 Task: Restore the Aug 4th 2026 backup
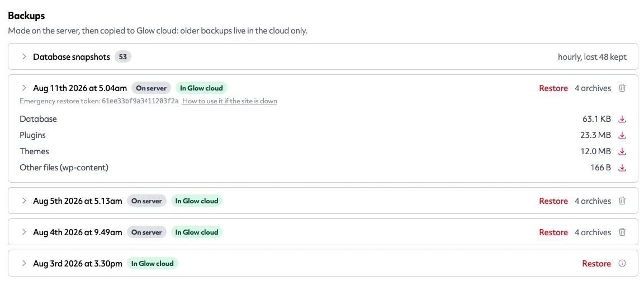click(553, 232)
